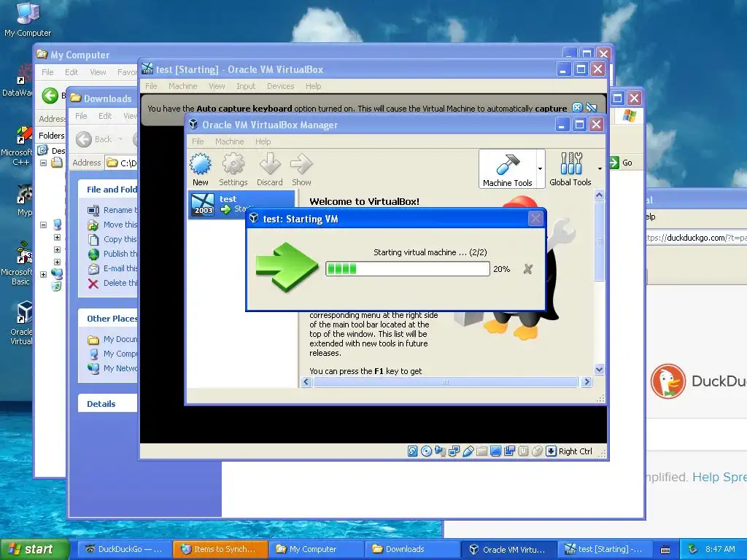The height and width of the screenshot is (560, 747).
Task: Click My Computer desktop icon
Action: coord(28,19)
